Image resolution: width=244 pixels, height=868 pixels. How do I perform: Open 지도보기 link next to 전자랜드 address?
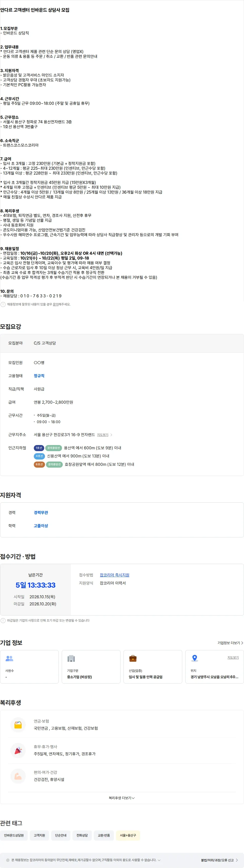(x=103, y=435)
